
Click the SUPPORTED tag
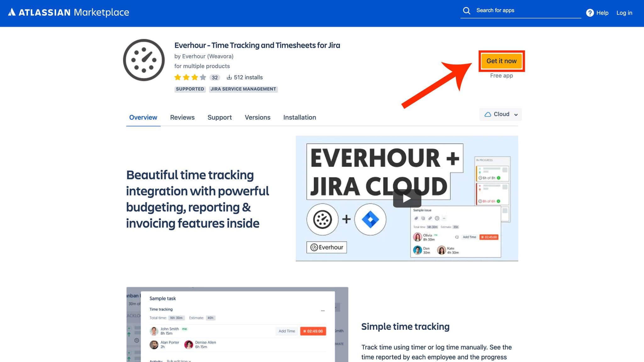(x=190, y=89)
